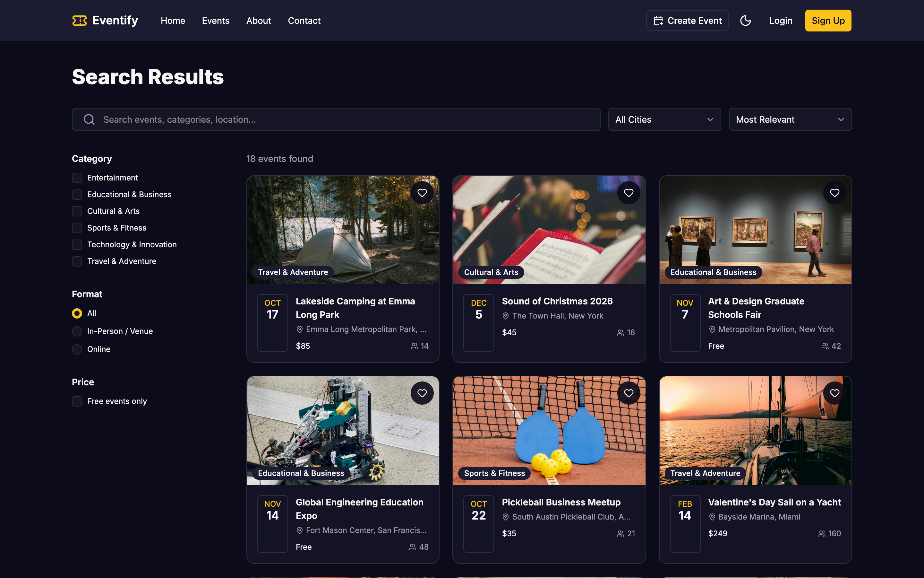Favorite Global Engineering Education Expo heart
Image resolution: width=924 pixels, height=578 pixels.
point(422,393)
